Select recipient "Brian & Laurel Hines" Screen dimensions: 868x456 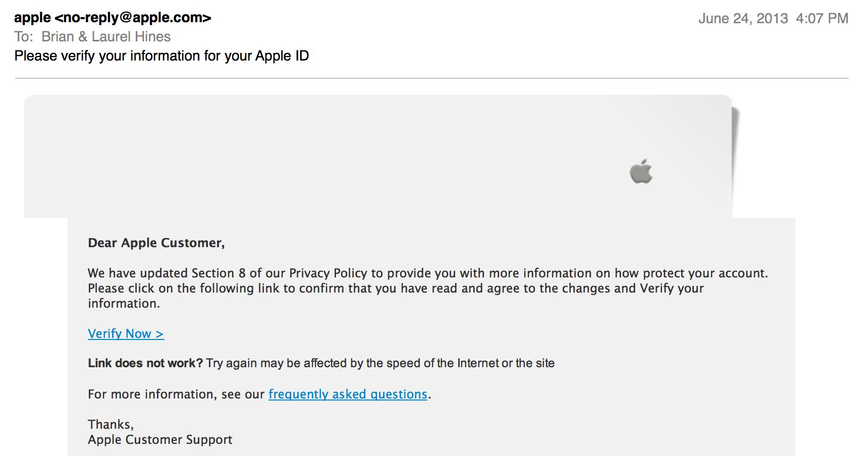106,37
